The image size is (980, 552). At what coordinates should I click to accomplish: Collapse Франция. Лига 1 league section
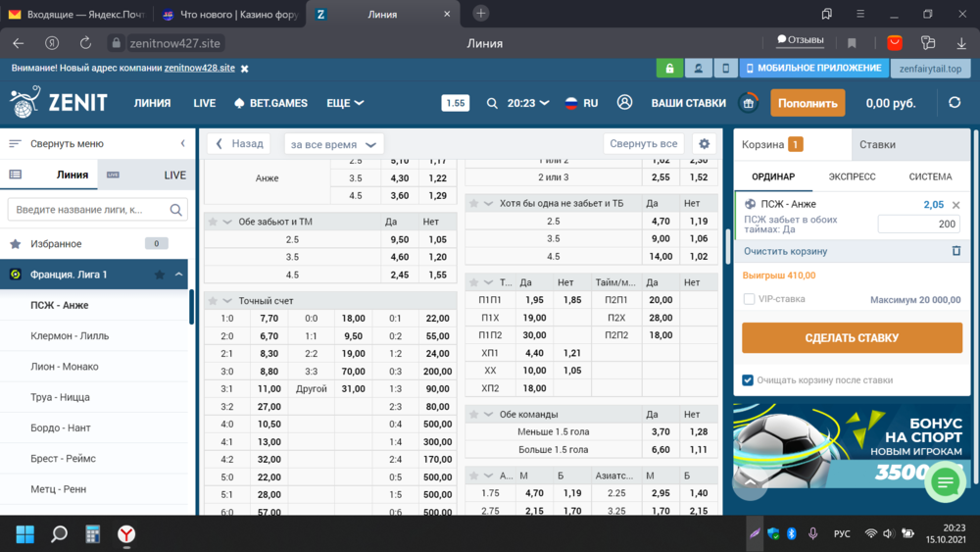click(x=178, y=275)
